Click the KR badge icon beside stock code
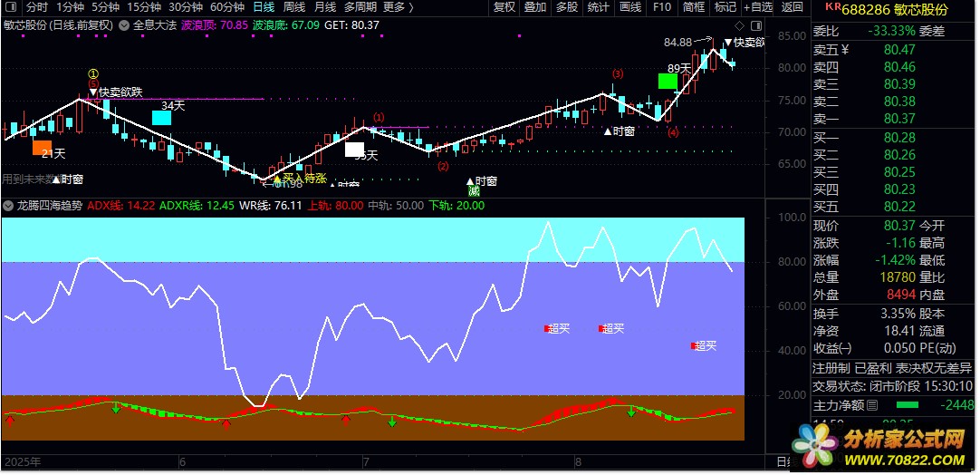The width and height of the screenshot is (980, 475). pyautogui.click(x=832, y=6)
